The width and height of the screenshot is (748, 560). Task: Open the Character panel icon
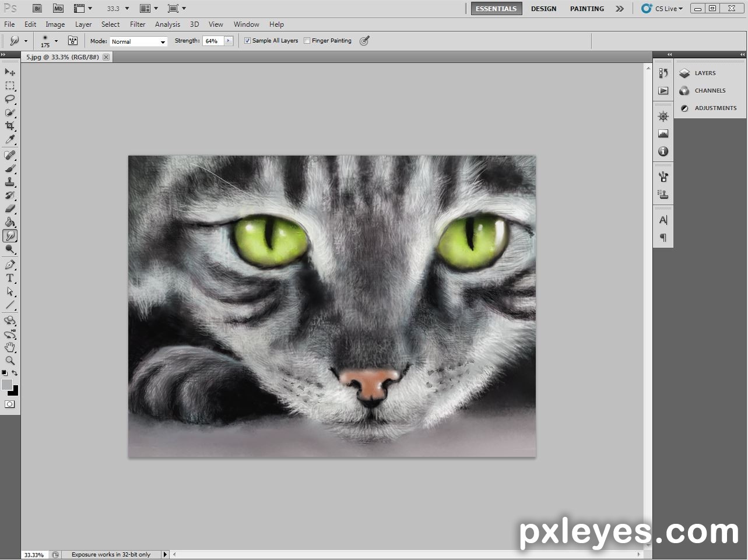663,220
